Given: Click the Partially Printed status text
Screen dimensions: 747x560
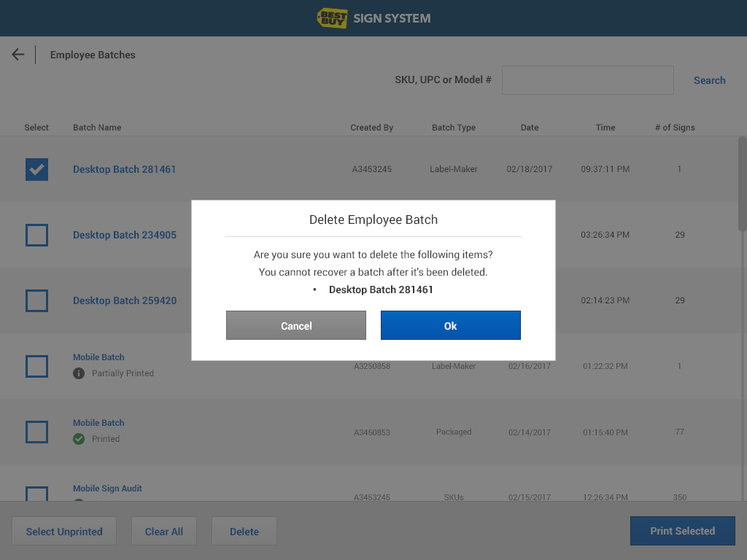Looking at the screenshot, I should coord(123,373).
